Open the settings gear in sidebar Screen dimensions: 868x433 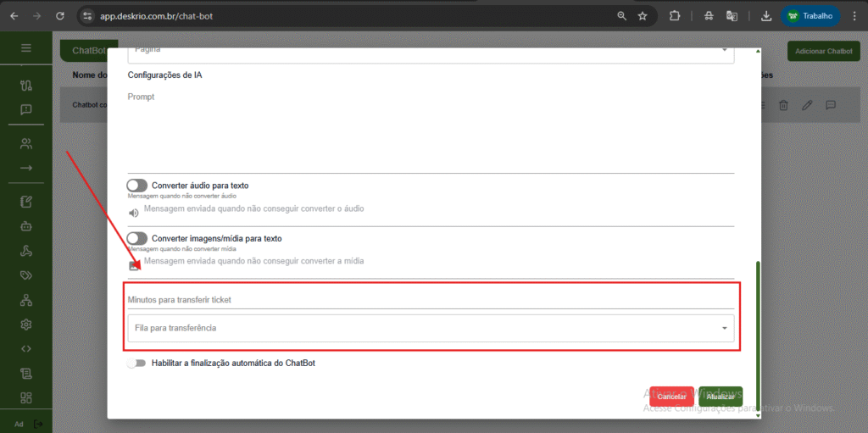(26, 324)
